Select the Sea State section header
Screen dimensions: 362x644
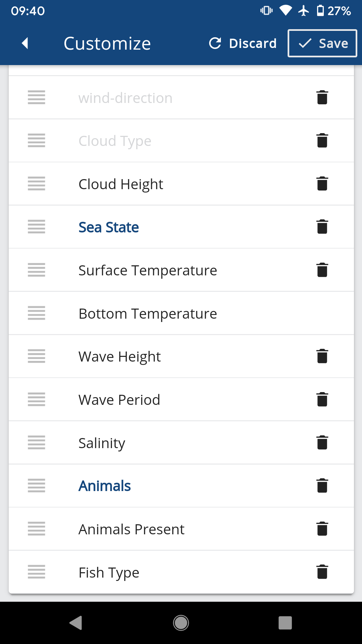pyautogui.click(x=109, y=227)
